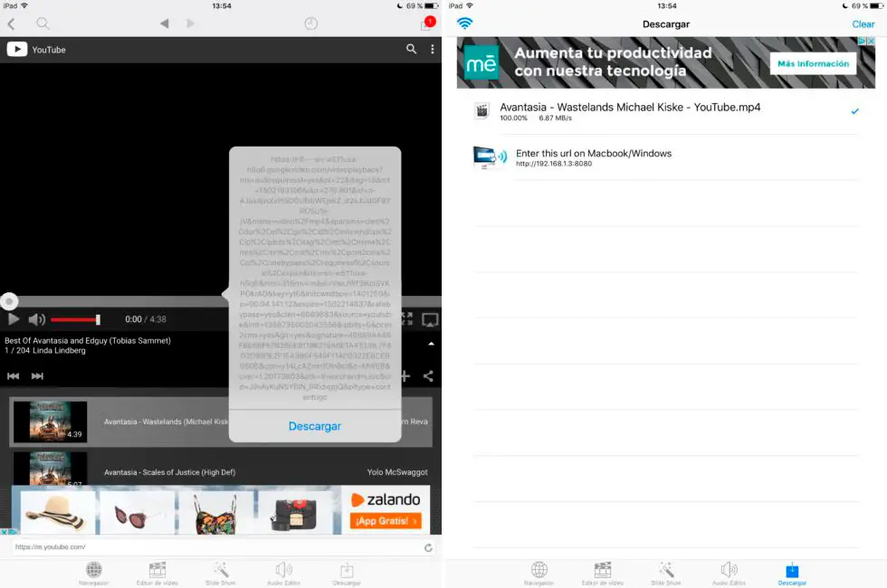This screenshot has height=588, width=887.
Task: Open Audio Editor tab in left window
Action: 284,574
